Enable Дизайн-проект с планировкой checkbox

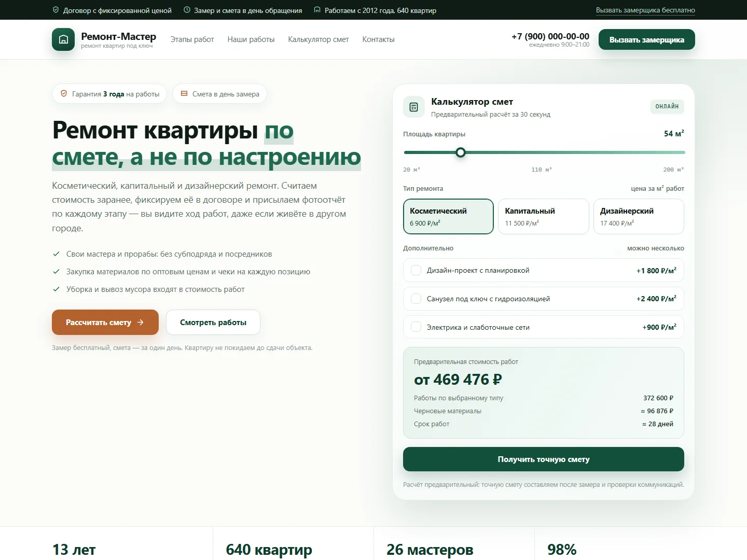pyautogui.click(x=416, y=270)
